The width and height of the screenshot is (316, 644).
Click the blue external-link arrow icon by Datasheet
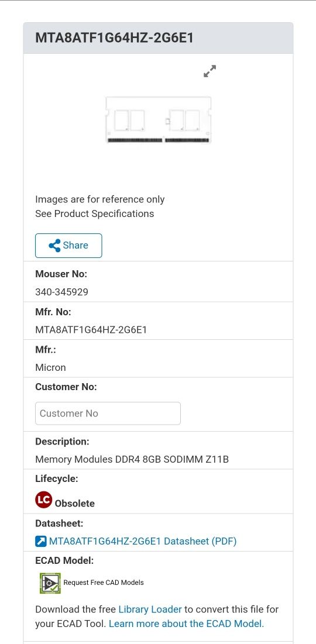click(x=41, y=541)
